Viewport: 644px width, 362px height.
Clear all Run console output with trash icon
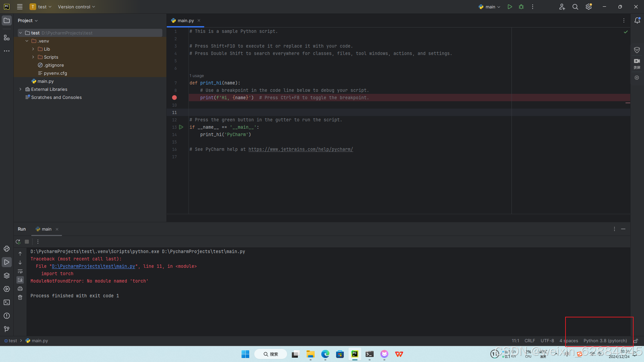20,298
